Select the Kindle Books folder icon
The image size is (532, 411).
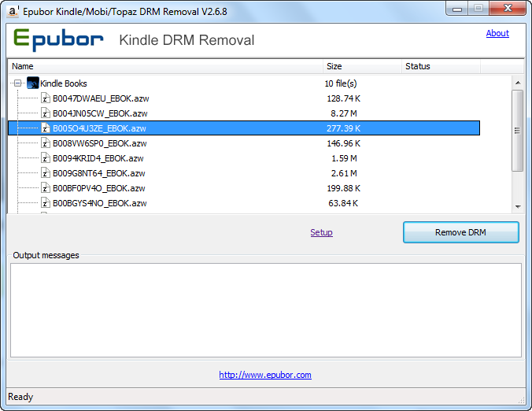click(33, 83)
